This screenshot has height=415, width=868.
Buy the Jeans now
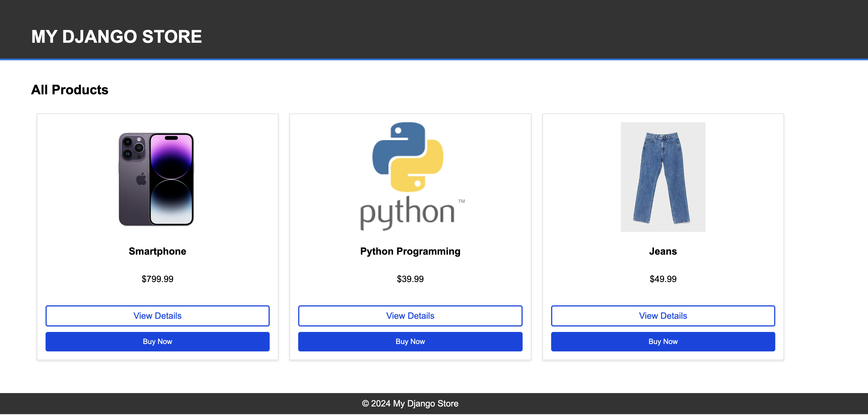coord(663,342)
